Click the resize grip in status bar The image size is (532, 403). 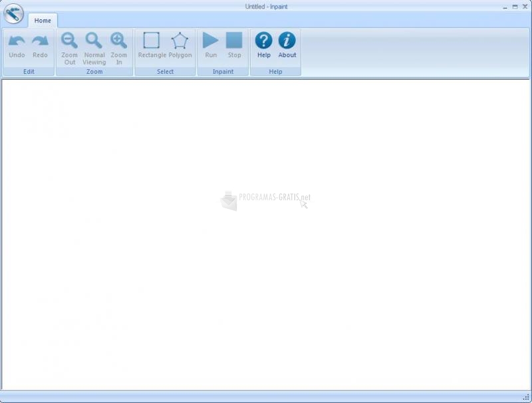click(526, 397)
